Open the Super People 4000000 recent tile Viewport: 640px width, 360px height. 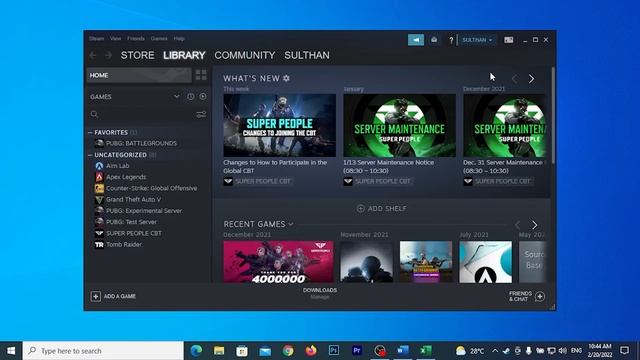(x=278, y=262)
